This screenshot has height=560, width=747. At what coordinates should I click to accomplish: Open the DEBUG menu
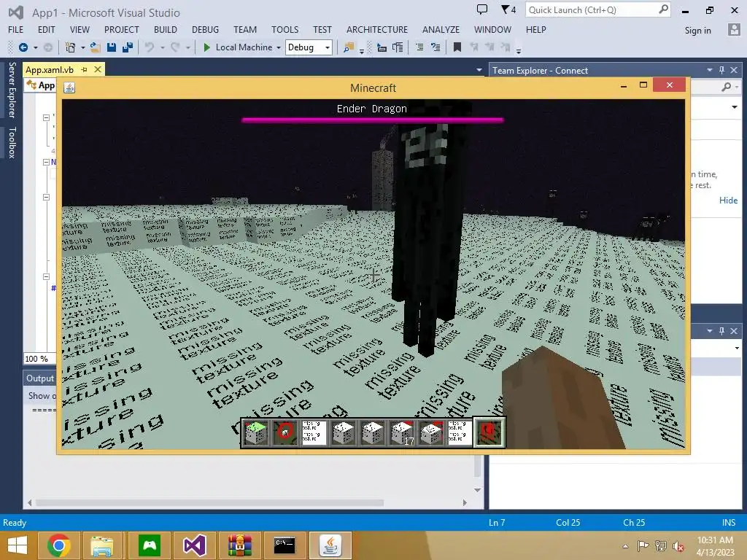(205, 29)
